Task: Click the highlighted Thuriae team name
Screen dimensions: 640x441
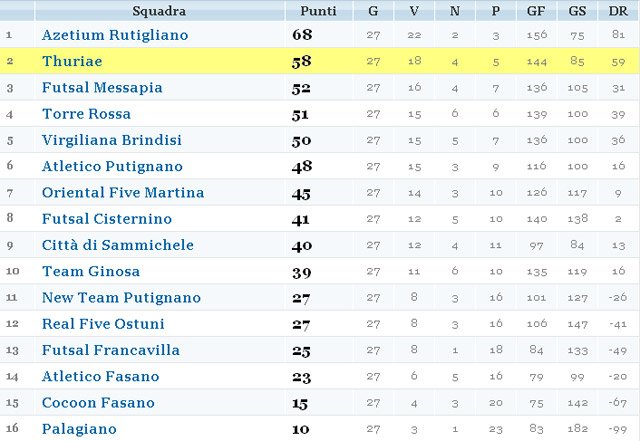Action: (72, 61)
